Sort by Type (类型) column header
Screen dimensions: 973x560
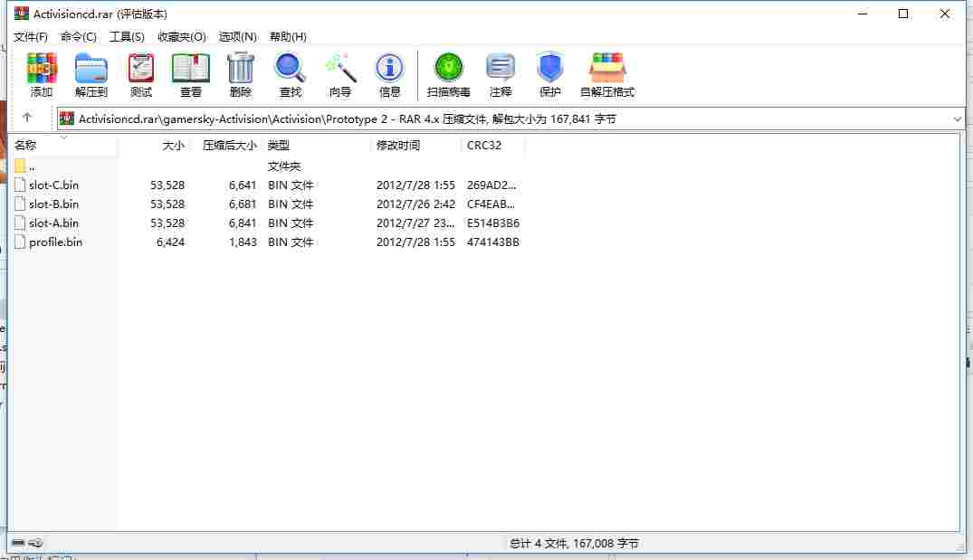point(316,145)
